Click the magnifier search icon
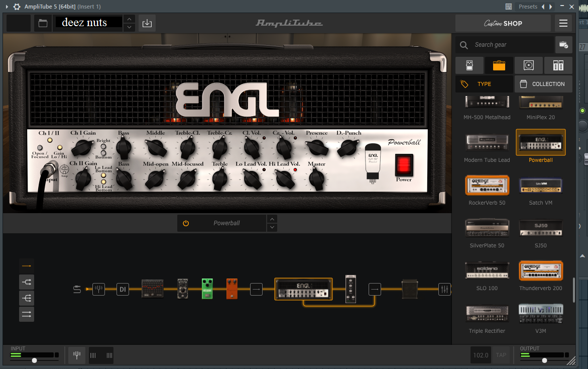The width and height of the screenshot is (588, 369). pos(464,45)
